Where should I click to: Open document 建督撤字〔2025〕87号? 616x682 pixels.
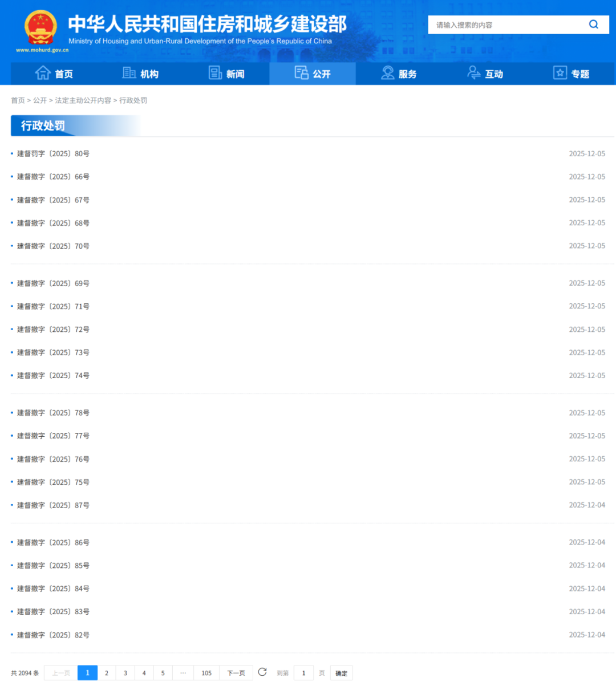[x=53, y=505]
